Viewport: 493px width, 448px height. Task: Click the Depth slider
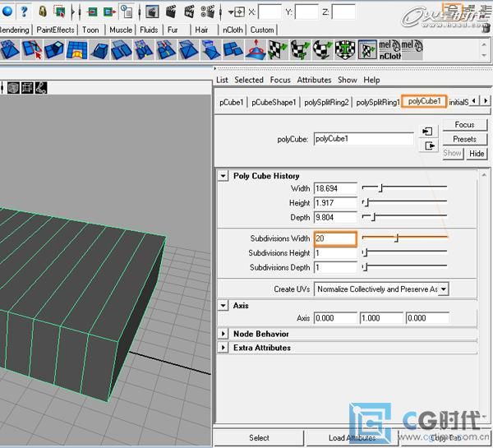[x=404, y=217]
